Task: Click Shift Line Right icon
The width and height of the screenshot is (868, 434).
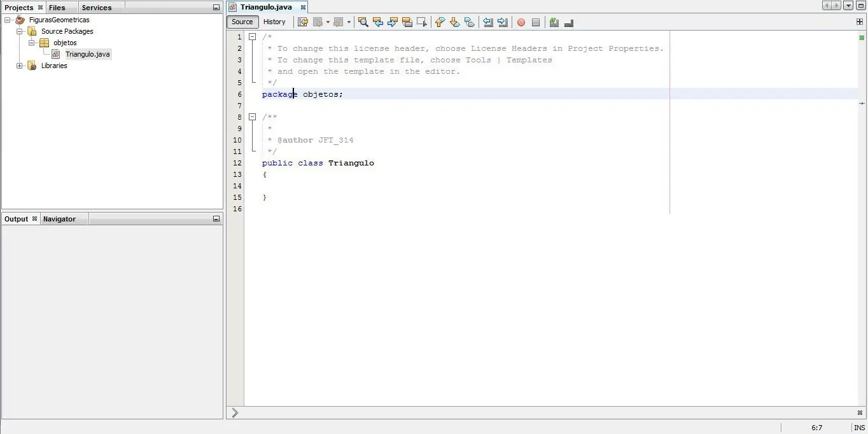Action: pos(503,22)
